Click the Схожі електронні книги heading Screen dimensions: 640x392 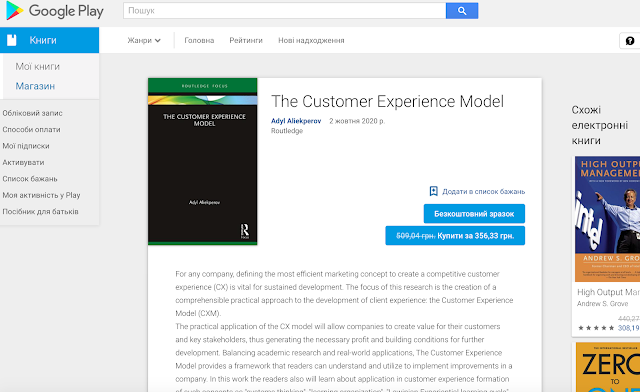(600, 125)
